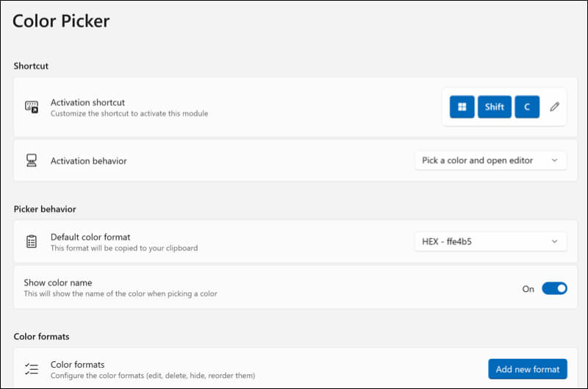588x389 pixels.
Task: Open the Activation behavior dropdown
Action: (x=490, y=160)
